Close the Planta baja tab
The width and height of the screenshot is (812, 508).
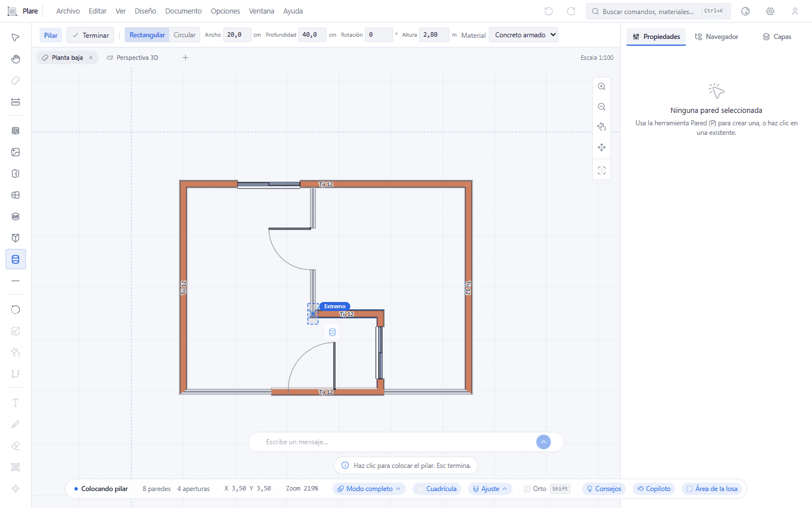(91, 58)
